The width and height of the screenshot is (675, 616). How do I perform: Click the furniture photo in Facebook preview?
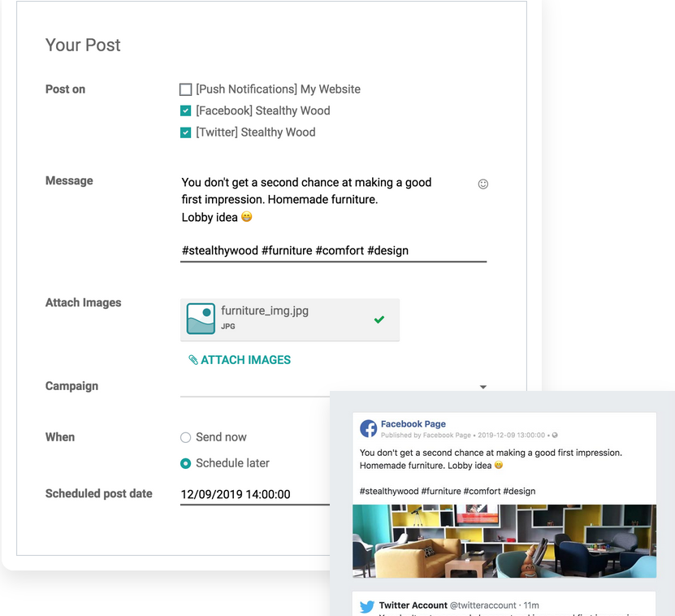coord(504,540)
